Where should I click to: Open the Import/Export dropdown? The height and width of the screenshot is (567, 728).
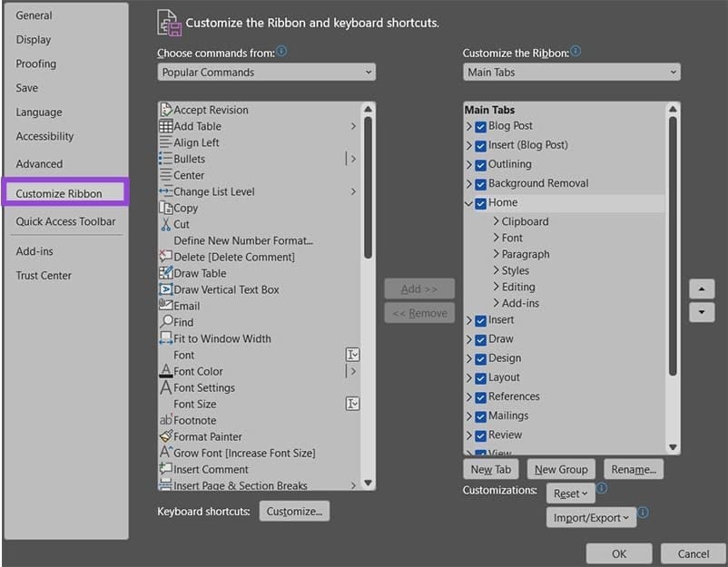591,518
